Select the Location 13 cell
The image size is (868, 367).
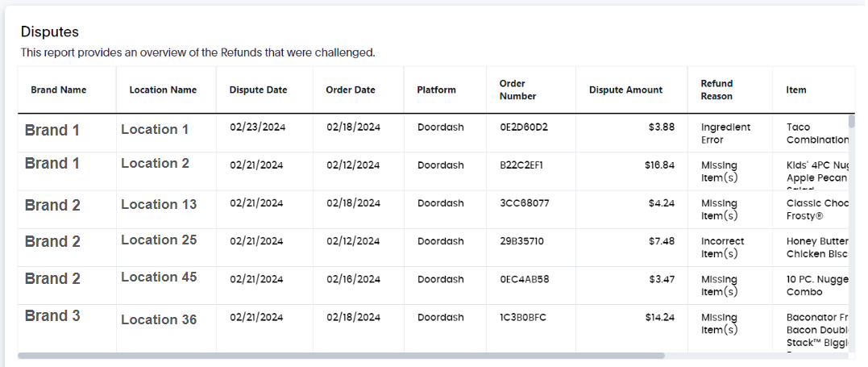[x=159, y=204]
